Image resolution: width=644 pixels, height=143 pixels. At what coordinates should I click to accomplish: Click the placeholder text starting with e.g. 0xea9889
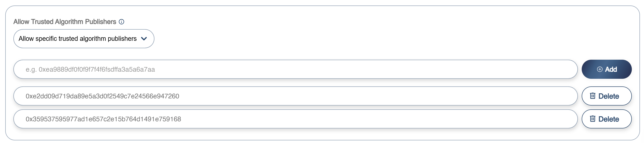(x=90, y=69)
